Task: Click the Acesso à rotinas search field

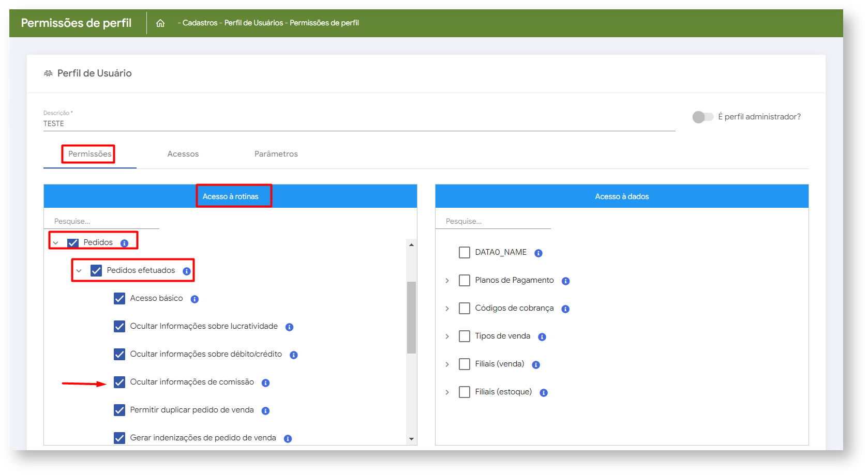Action: 101,221
